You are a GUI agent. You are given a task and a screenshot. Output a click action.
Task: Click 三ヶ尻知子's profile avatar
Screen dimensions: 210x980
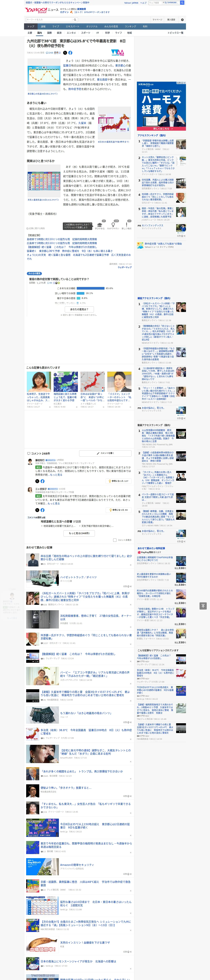[x=30, y=490]
